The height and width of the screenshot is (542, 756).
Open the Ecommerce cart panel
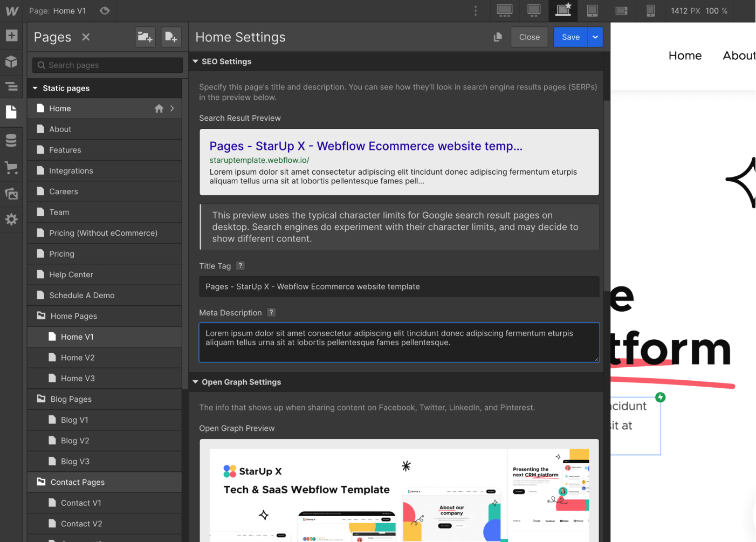click(x=11, y=168)
